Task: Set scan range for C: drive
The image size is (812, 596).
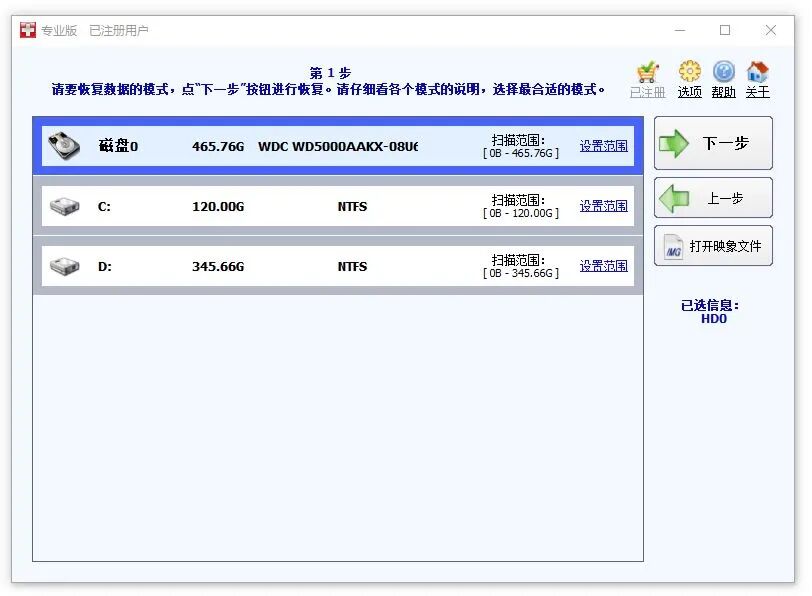Action: 603,206
